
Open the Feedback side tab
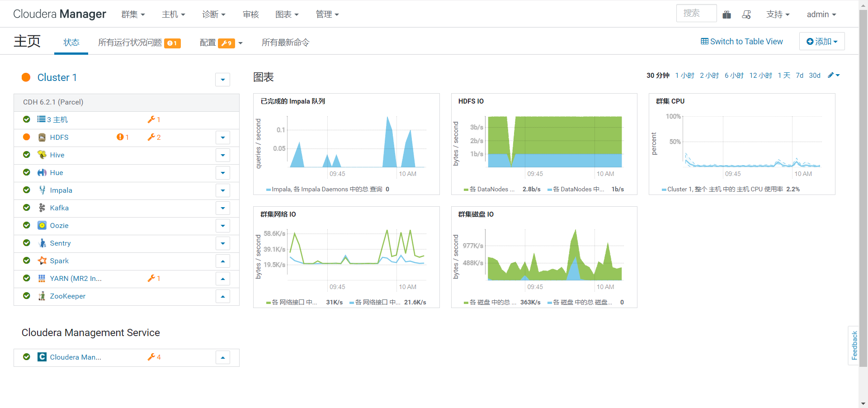tap(854, 346)
